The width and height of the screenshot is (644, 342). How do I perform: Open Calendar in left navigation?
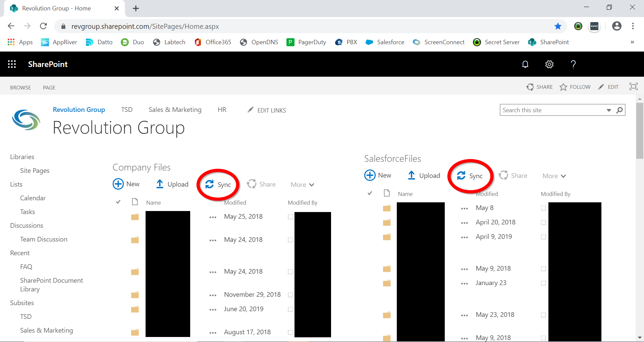[33, 198]
